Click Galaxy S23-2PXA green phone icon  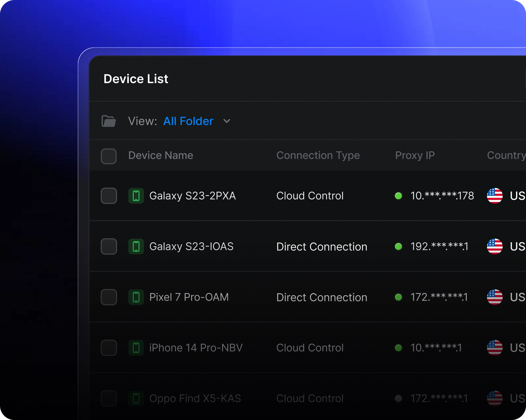tap(136, 196)
